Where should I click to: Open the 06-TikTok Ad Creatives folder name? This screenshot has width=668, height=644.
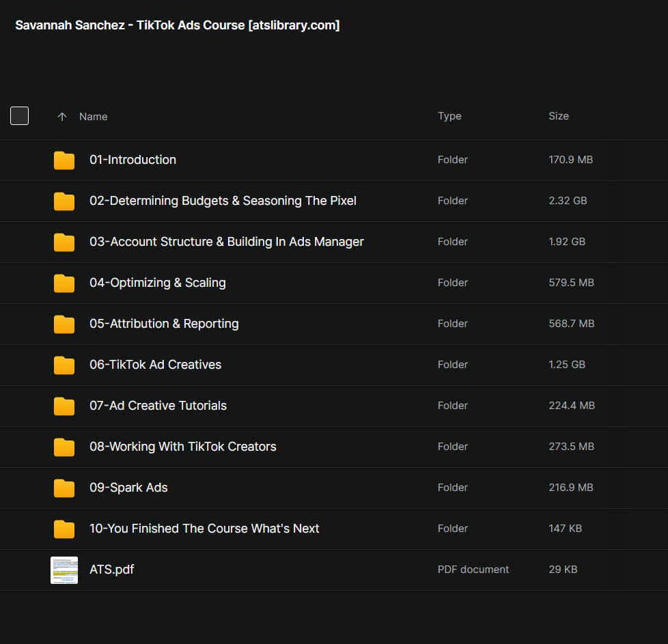point(156,365)
